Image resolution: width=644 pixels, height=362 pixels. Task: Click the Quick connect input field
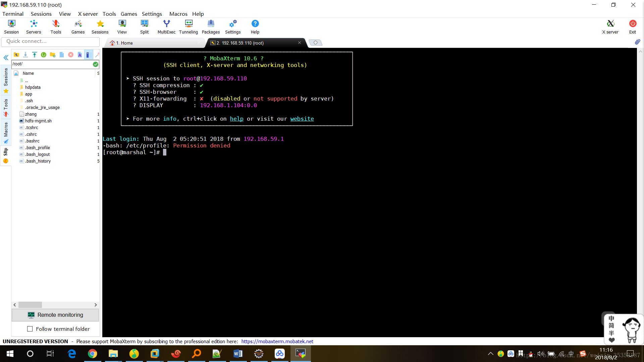click(x=50, y=41)
